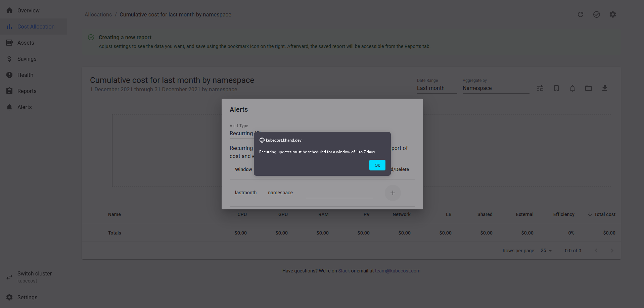Click the Reports clipboard icon
The height and width of the screenshot is (308, 644).
(9, 91)
